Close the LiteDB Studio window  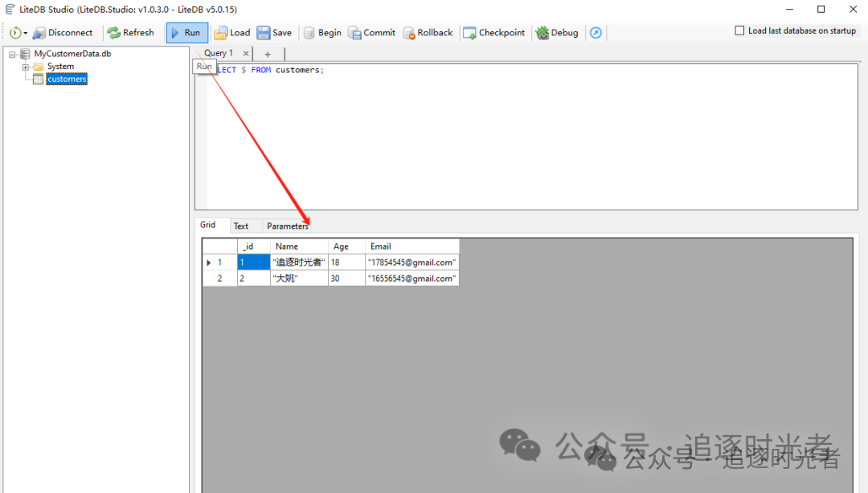(853, 10)
